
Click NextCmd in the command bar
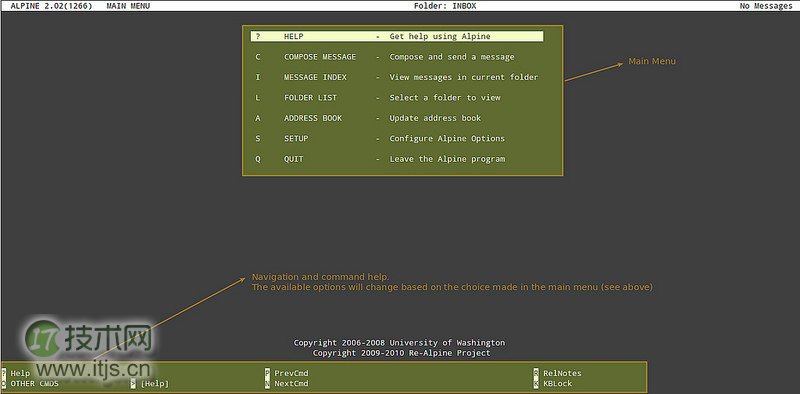[x=291, y=383]
